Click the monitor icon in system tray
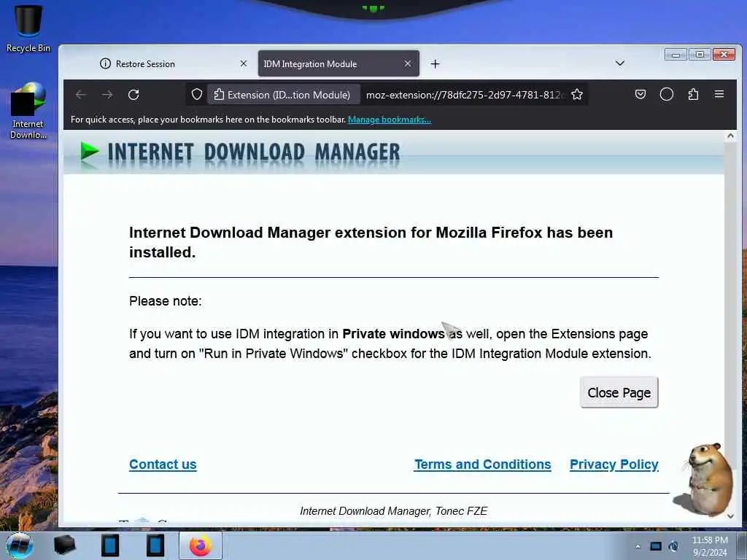This screenshot has height=560, width=747. (656, 546)
